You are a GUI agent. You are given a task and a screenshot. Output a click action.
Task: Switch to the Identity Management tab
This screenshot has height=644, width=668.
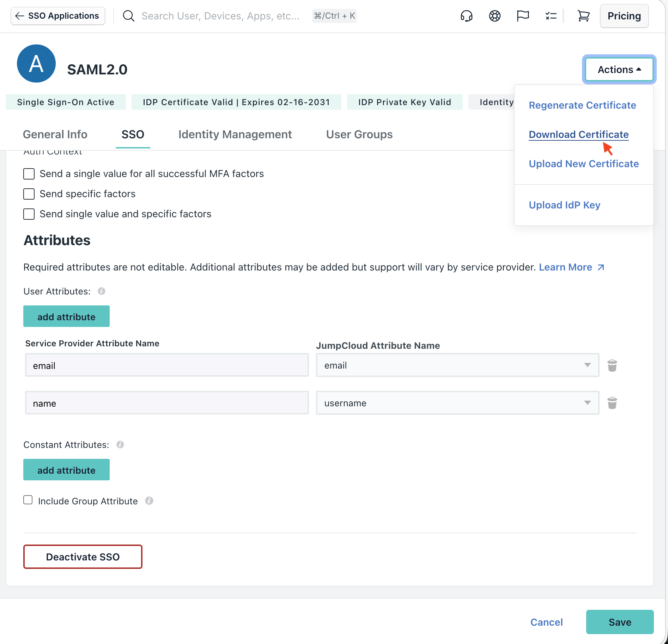235,134
